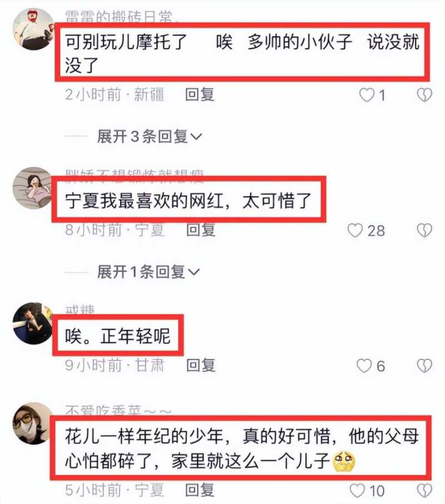The height and width of the screenshot is (504, 445).
Task: Dislike the 新疆 comment with broken heart icon
Action: pyautogui.click(x=424, y=95)
